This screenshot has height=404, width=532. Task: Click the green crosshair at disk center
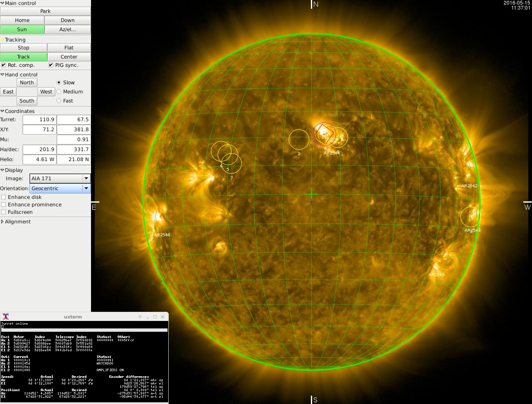(311, 194)
